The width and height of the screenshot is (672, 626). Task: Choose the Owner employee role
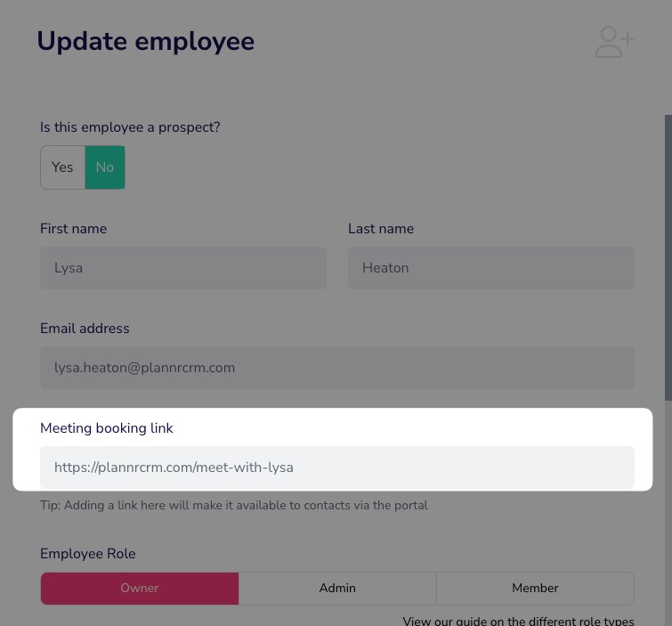pyautogui.click(x=140, y=589)
